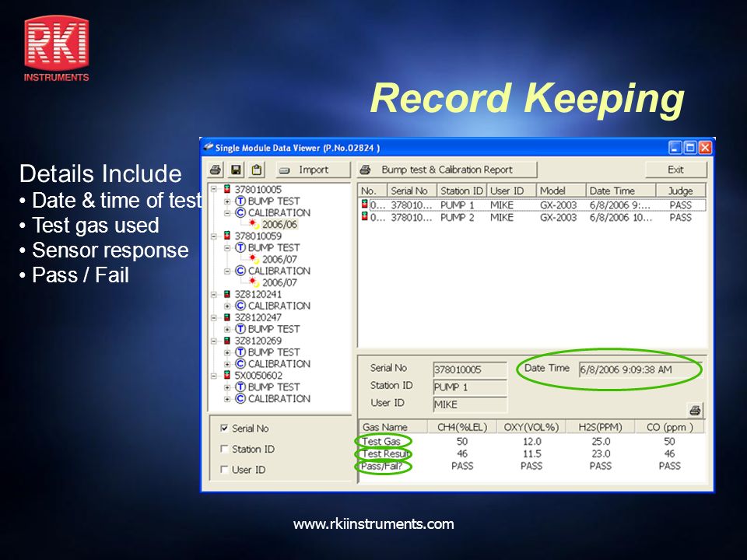The width and height of the screenshot is (747, 560).
Task: Select instrument icon for 5X0050602
Action: (x=227, y=375)
